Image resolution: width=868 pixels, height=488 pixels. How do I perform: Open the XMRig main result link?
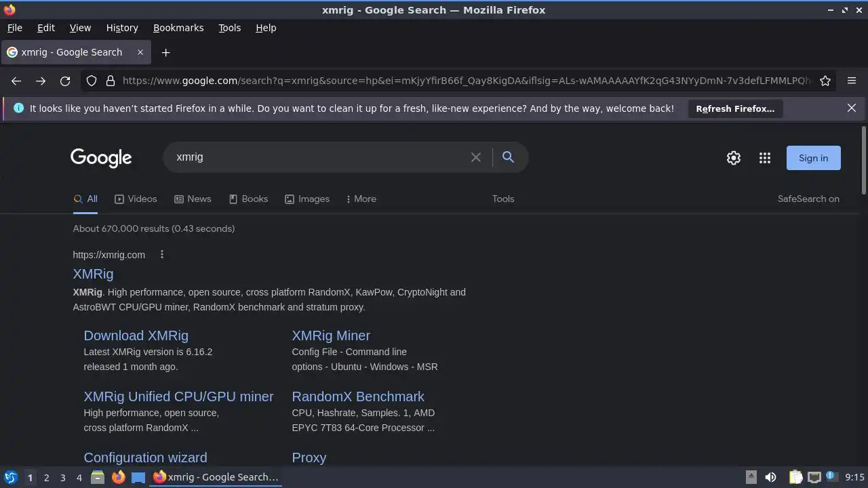coord(93,274)
